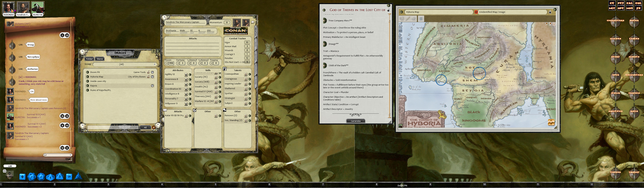Open the MLT shortcut button
This screenshot has height=188, width=644.
(x=612, y=8)
